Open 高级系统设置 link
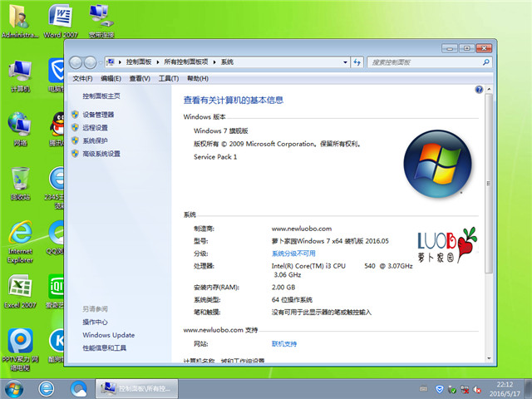This screenshot has width=532, height=399. (x=101, y=154)
